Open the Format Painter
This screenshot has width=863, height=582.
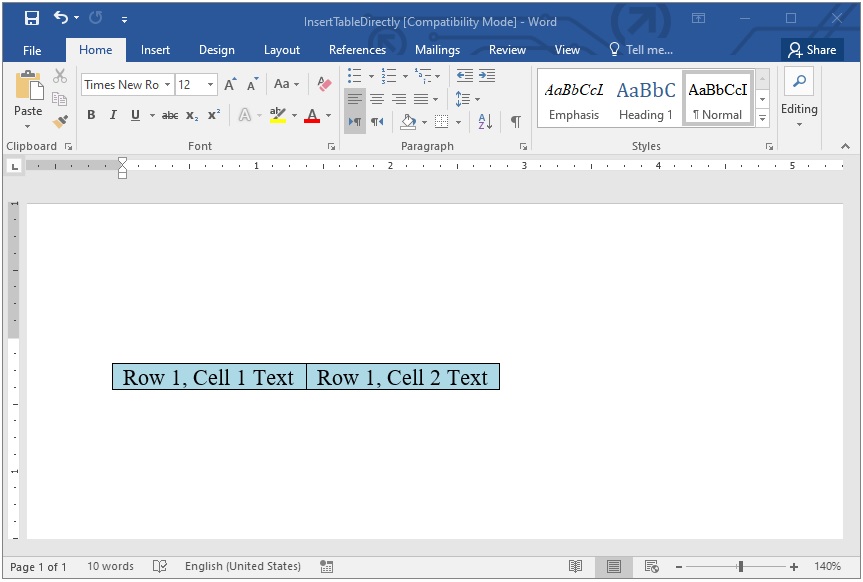[x=59, y=121]
